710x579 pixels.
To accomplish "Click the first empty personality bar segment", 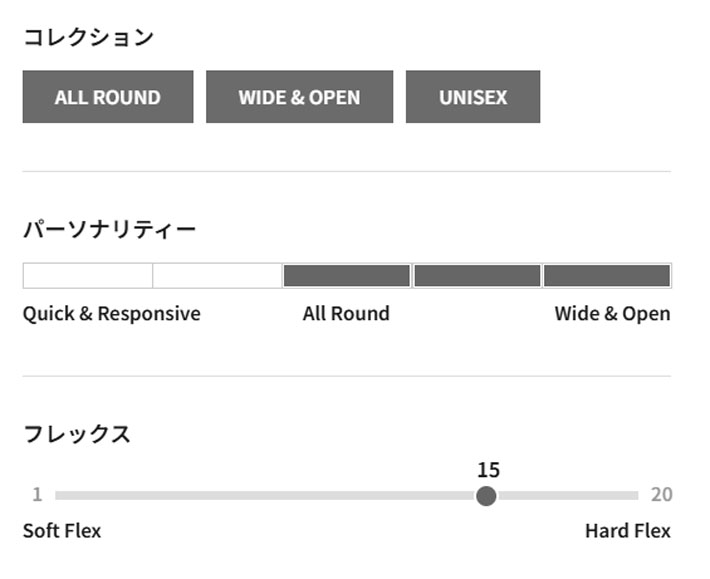I will click(x=88, y=275).
